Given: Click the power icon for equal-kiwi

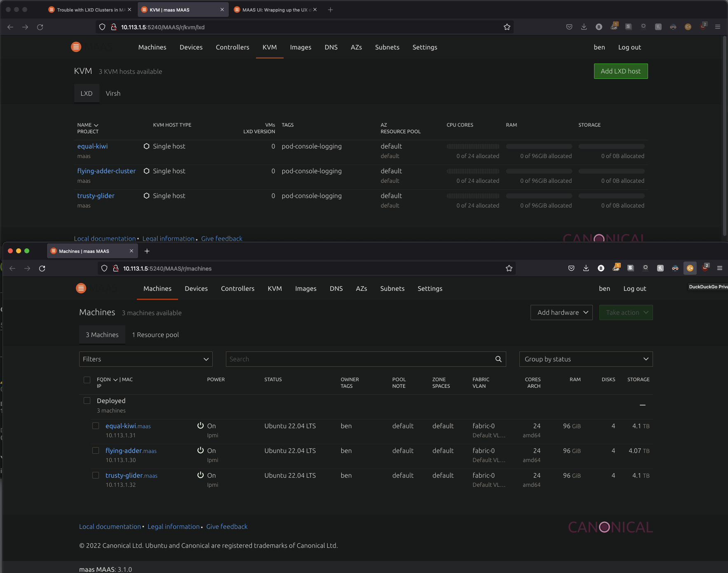Looking at the screenshot, I should click(200, 425).
